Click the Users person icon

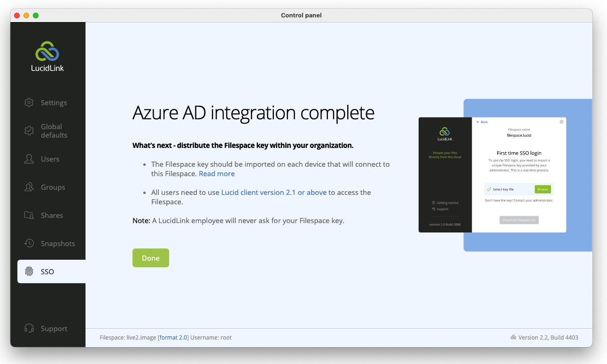[x=29, y=159]
